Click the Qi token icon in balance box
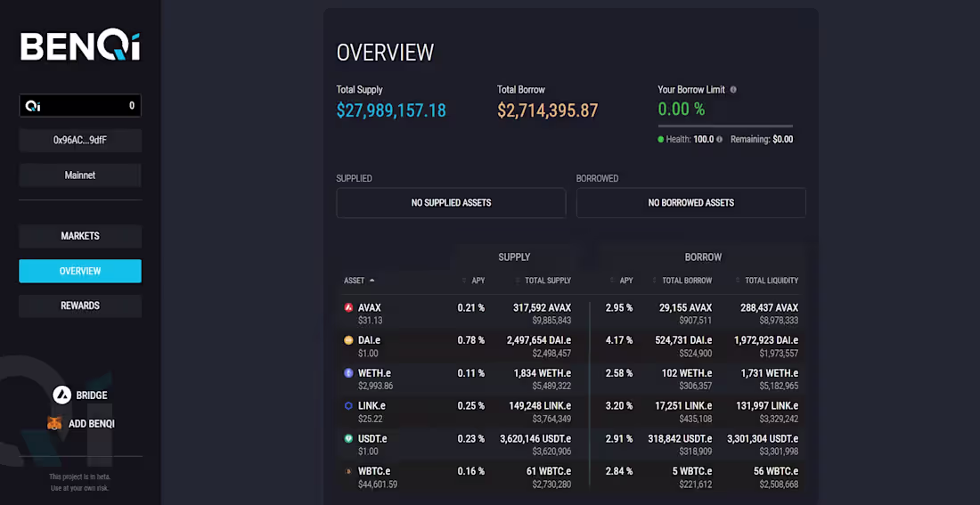 (33, 106)
